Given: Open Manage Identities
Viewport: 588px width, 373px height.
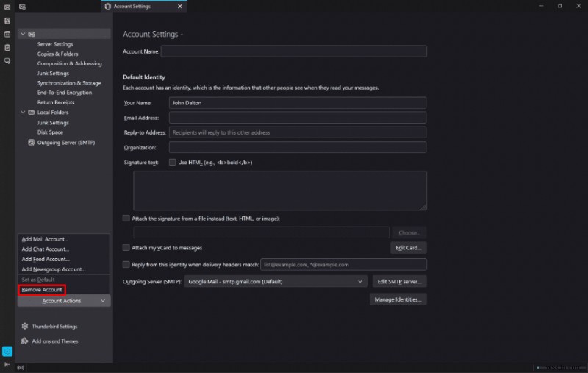Looking at the screenshot, I should (398, 299).
